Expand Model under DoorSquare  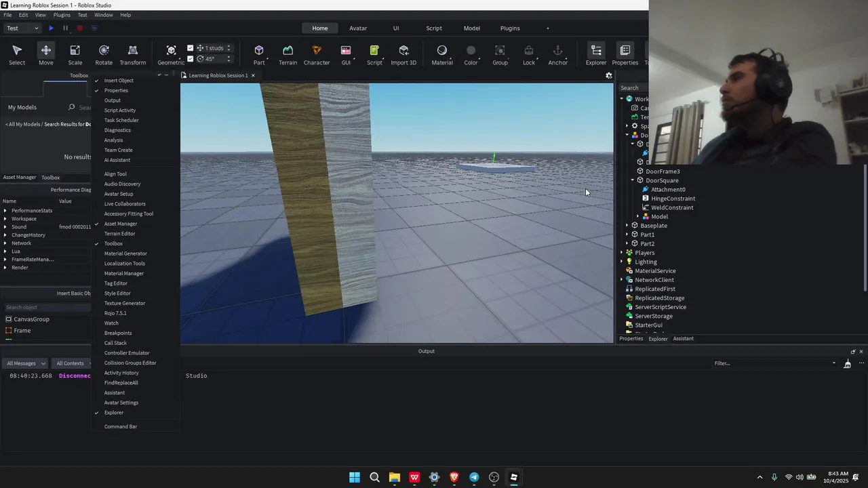[638, 217]
